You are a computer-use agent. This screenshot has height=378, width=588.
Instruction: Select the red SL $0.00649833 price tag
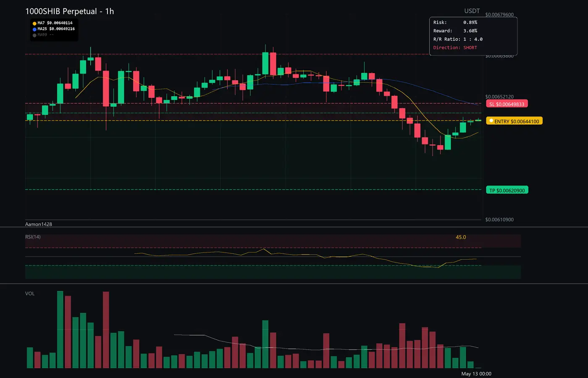[507, 104]
